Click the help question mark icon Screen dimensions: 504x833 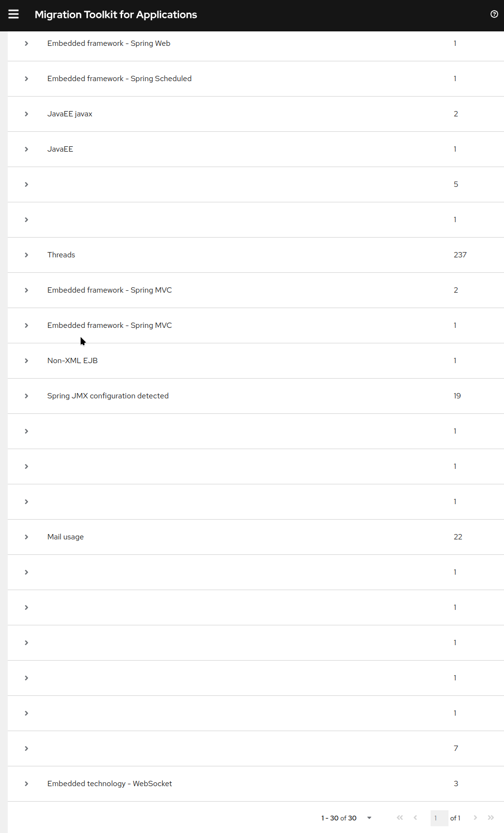click(x=494, y=14)
